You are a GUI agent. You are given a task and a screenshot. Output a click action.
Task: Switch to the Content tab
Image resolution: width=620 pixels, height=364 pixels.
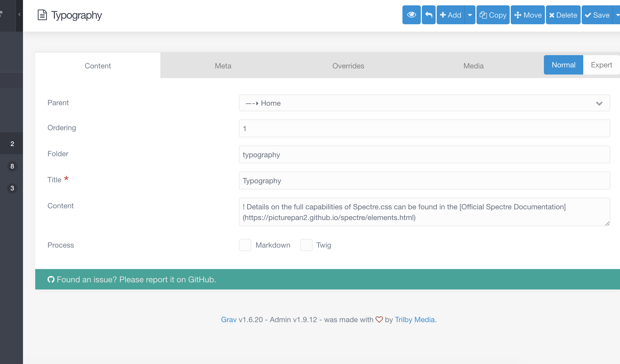(98, 66)
